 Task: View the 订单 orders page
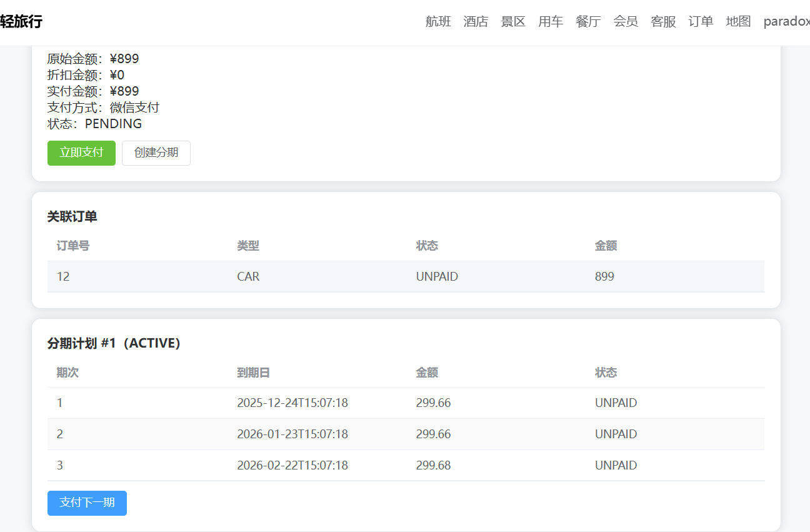coord(701,22)
